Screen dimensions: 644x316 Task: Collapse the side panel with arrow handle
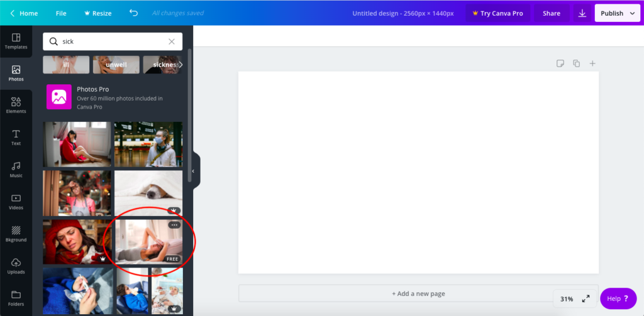point(194,171)
